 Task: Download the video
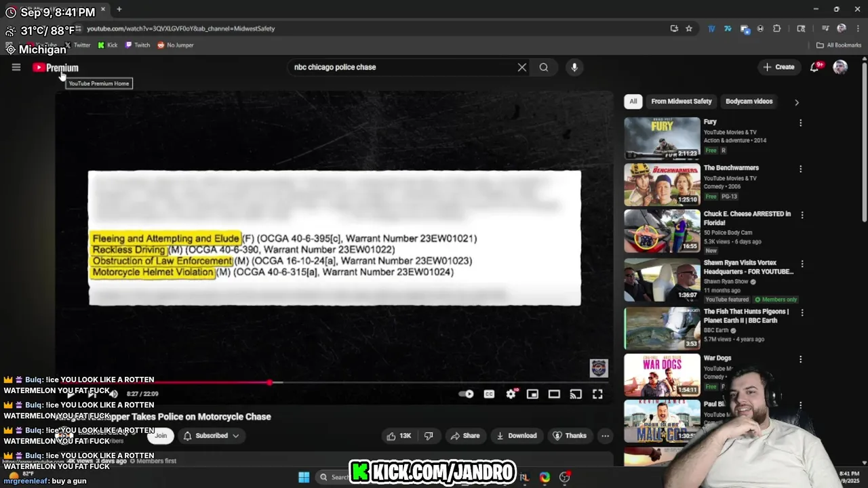pos(517,436)
